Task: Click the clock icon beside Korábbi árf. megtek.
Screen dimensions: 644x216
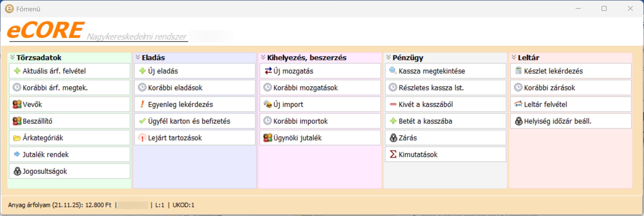Action: (x=17, y=88)
